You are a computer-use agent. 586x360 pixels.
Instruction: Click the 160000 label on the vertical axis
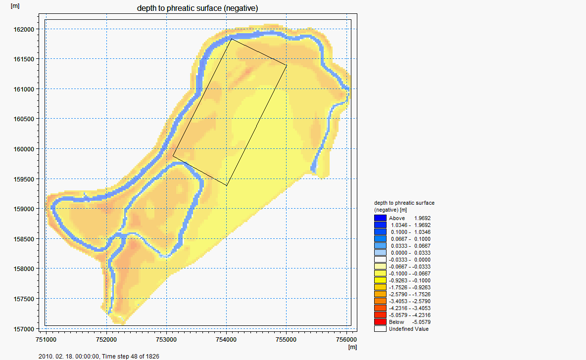coord(24,149)
